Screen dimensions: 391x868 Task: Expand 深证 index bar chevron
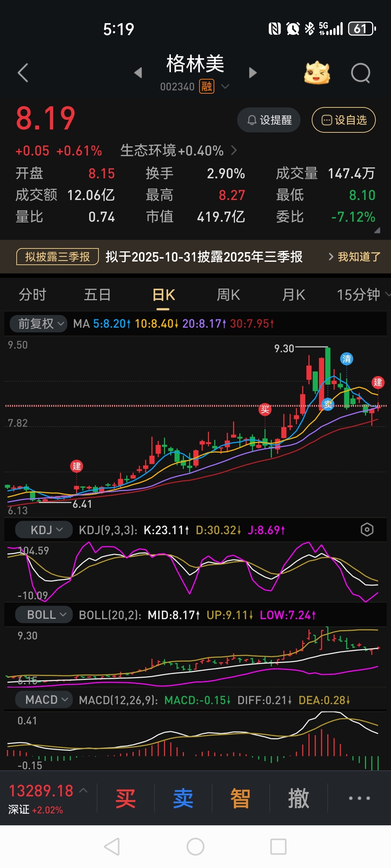pyautogui.click(x=83, y=790)
